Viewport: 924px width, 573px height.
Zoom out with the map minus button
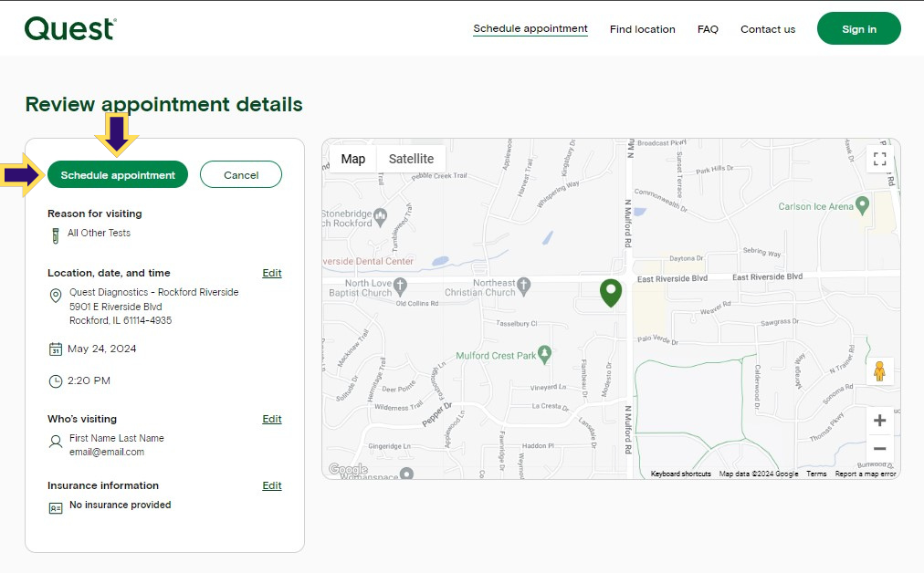point(879,449)
